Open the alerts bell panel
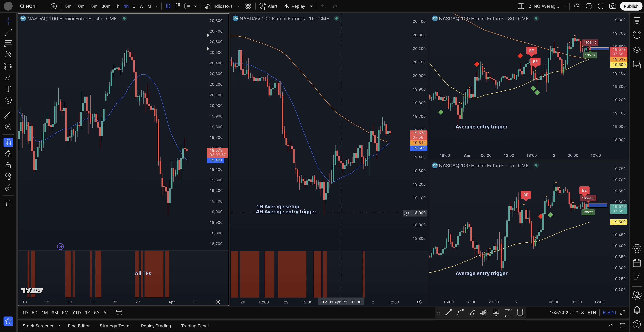 point(637,310)
